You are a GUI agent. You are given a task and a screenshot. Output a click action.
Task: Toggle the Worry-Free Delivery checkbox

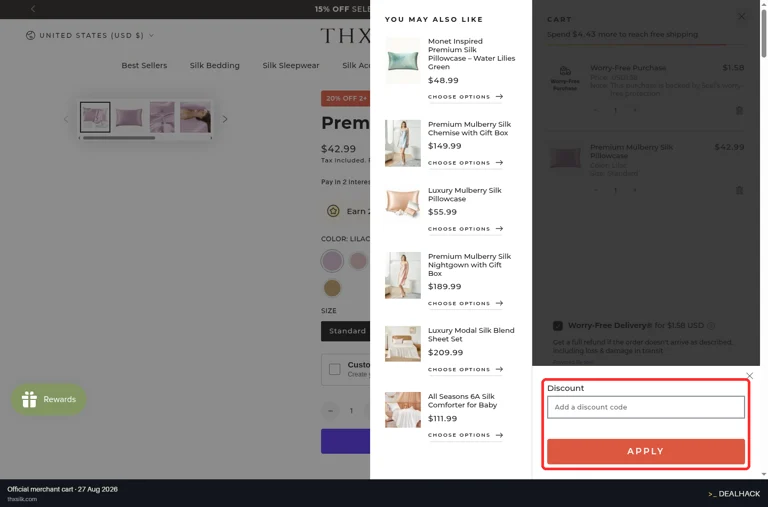557,325
